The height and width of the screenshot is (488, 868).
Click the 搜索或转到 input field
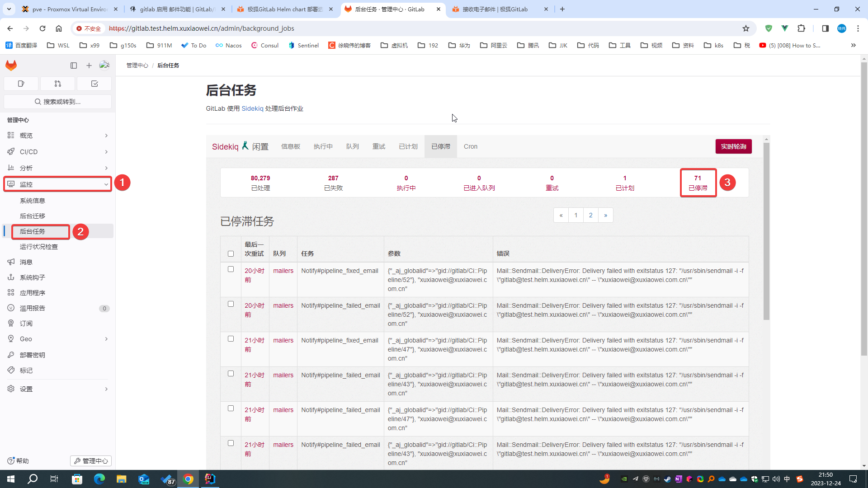coord(58,101)
